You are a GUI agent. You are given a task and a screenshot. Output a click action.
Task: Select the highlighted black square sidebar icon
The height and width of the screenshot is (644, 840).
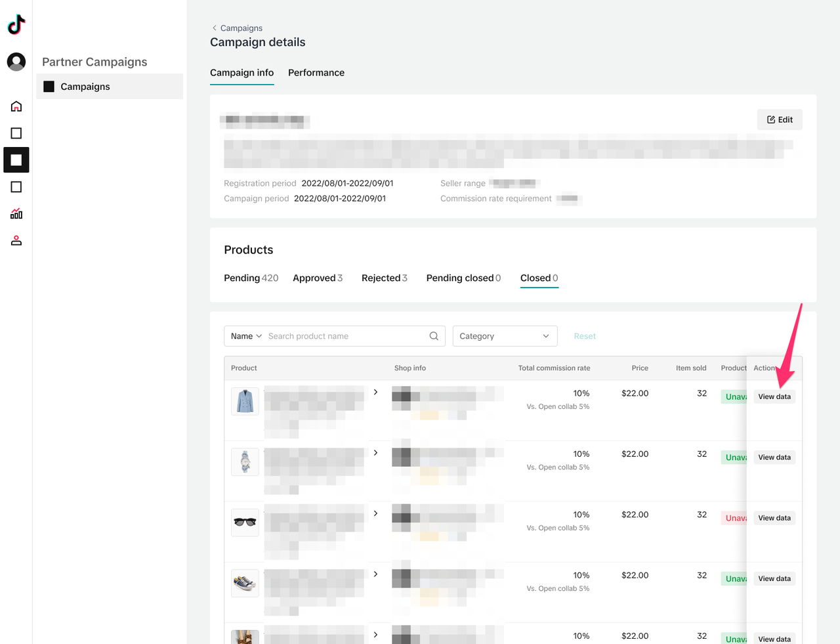(x=16, y=160)
